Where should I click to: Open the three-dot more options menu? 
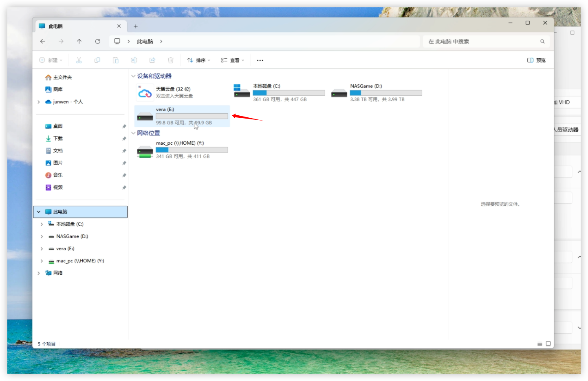(x=260, y=60)
